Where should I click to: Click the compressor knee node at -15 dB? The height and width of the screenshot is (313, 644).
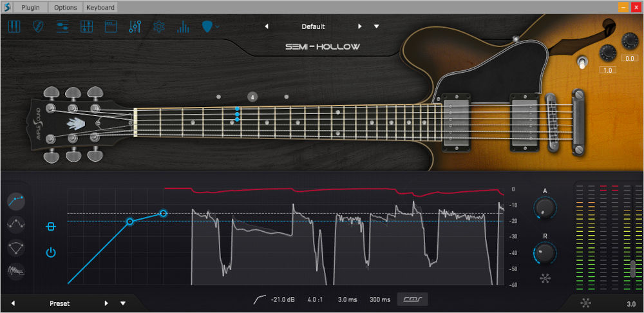tap(164, 213)
